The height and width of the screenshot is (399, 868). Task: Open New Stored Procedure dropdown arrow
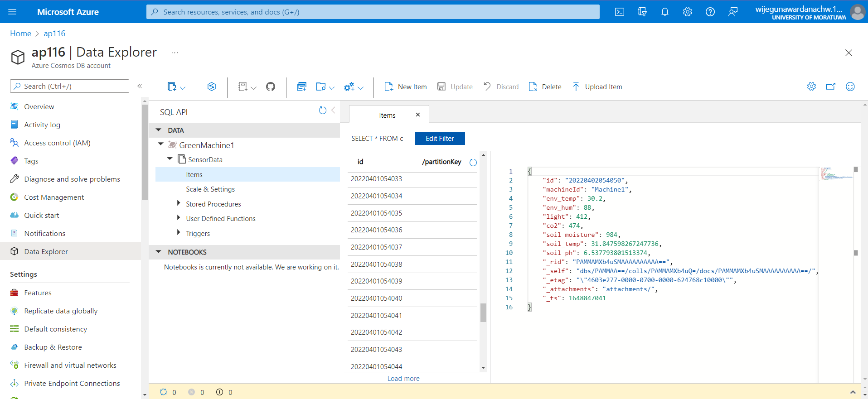coord(360,88)
